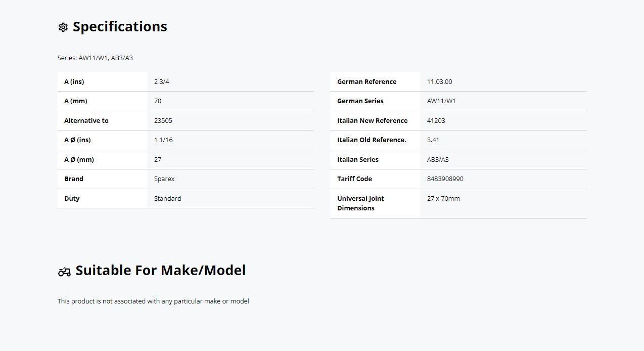
Task: Click the 27 x 70mm dimensions value
Action: click(x=443, y=198)
